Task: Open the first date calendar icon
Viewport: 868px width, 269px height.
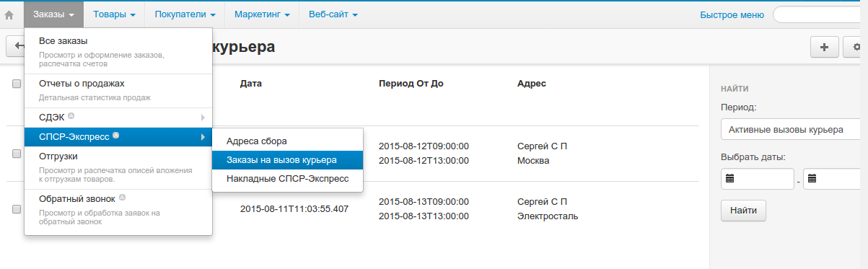Action: 729,178
